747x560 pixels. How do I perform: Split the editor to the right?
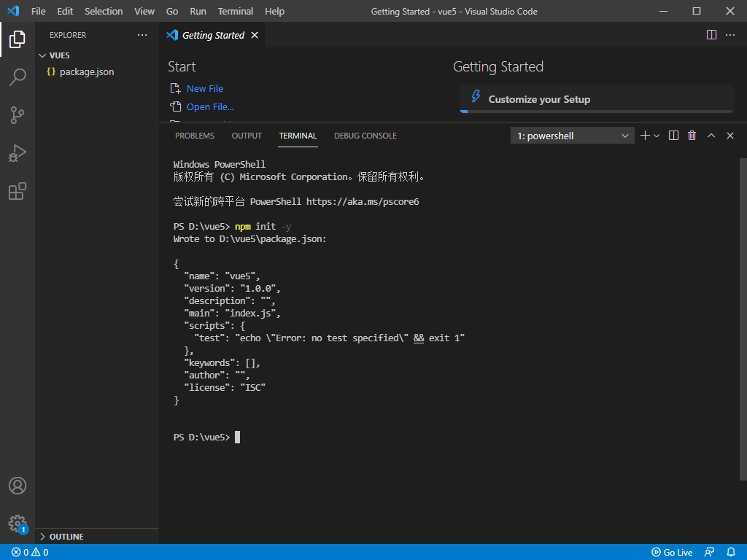coord(711,35)
